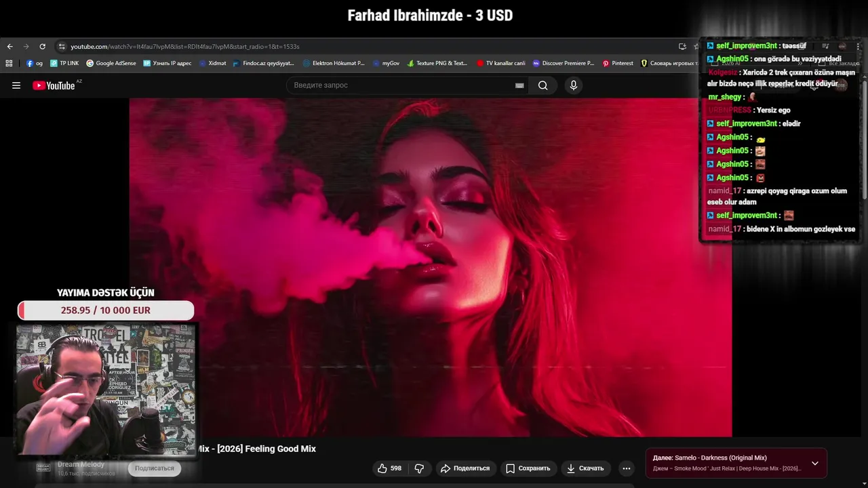Go back with the browser back arrow
The height and width of the screenshot is (488, 868).
click(9, 47)
